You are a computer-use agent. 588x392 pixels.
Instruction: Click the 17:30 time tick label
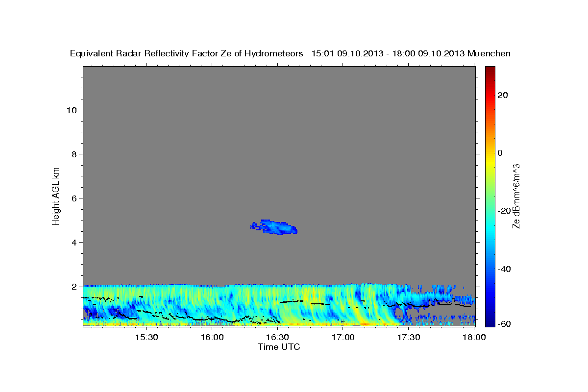(409, 338)
